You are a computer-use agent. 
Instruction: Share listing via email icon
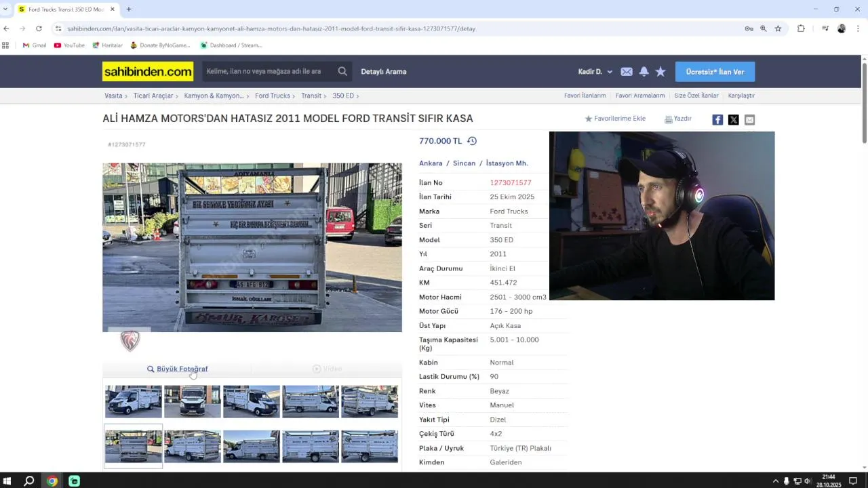749,120
